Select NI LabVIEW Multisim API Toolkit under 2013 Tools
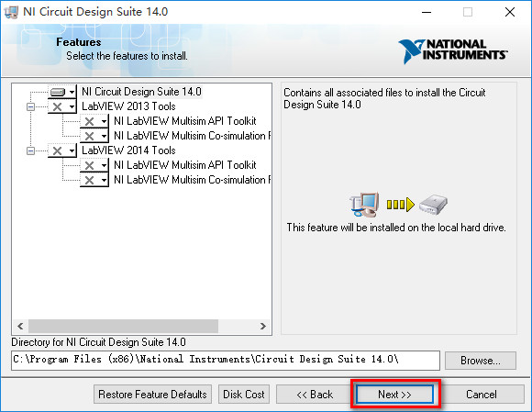This screenshot has width=532, height=412. [x=185, y=121]
